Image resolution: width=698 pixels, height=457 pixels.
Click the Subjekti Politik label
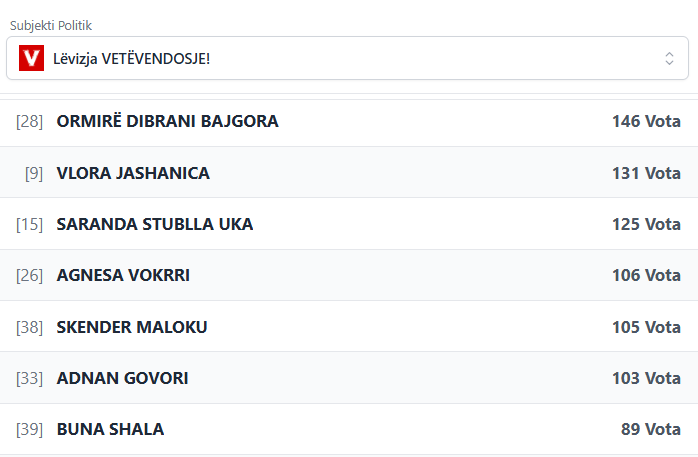[57, 25]
